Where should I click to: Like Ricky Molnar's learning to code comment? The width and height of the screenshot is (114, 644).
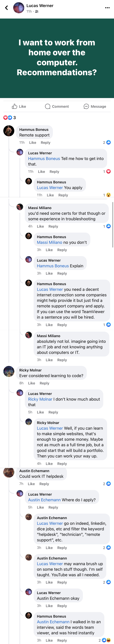(x=32, y=383)
